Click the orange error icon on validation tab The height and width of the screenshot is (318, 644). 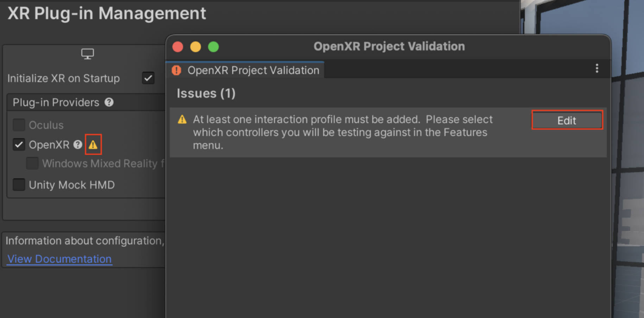click(177, 70)
